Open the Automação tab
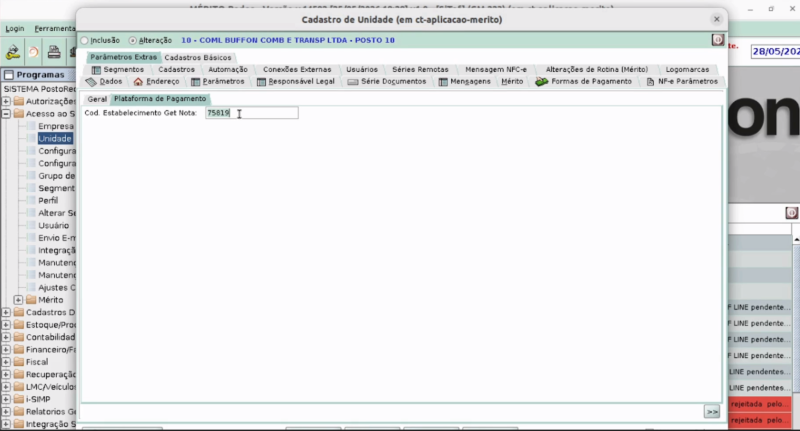The height and width of the screenshot is (431, 800). pos(228,69)
